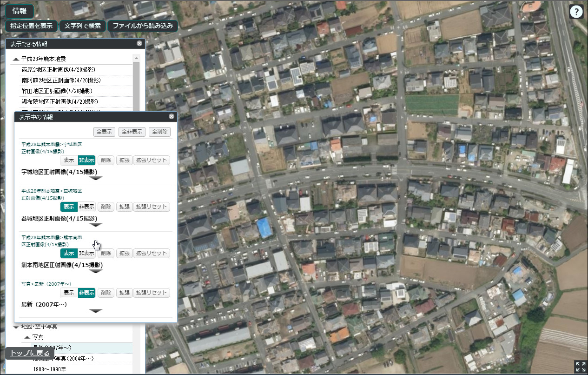Set 最新（2007年～） layer to 非表示
This screenshot has height=375, width=588.
click(86, 293)
